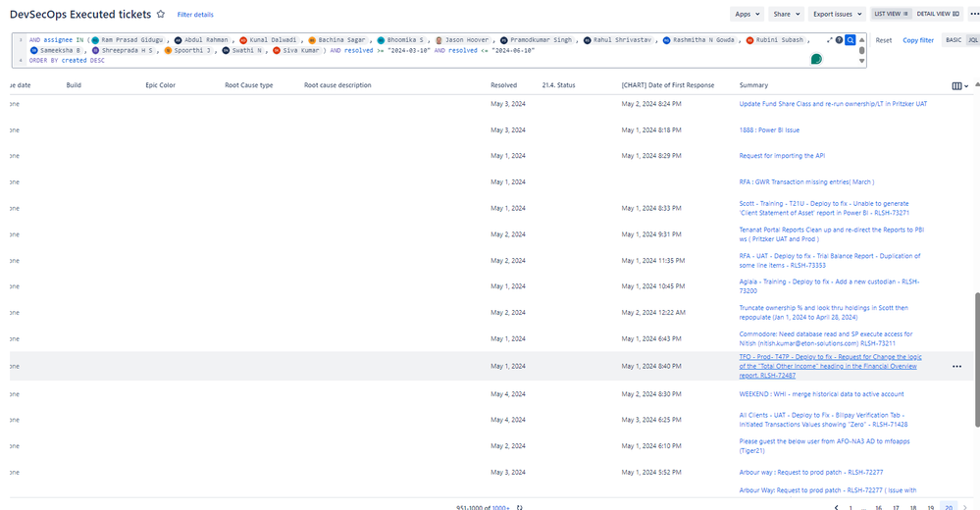
Task: Open Aglaia Training new custodian ticket
Action: coord(829,286)
